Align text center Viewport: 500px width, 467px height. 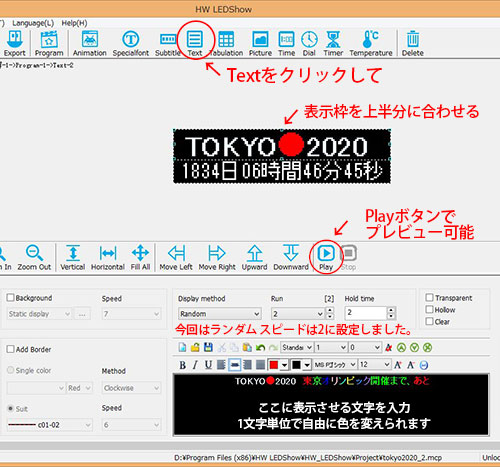click(234, 365)
